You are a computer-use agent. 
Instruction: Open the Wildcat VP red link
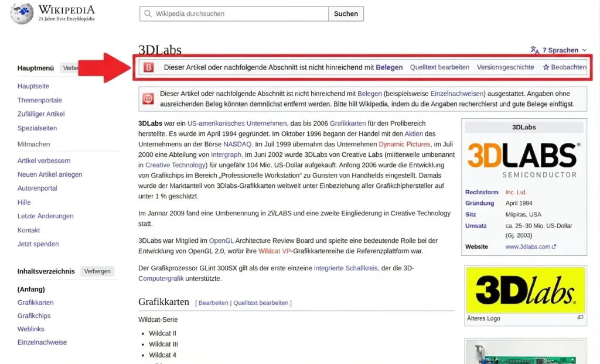pyautogui.click(x=274, y=251)
